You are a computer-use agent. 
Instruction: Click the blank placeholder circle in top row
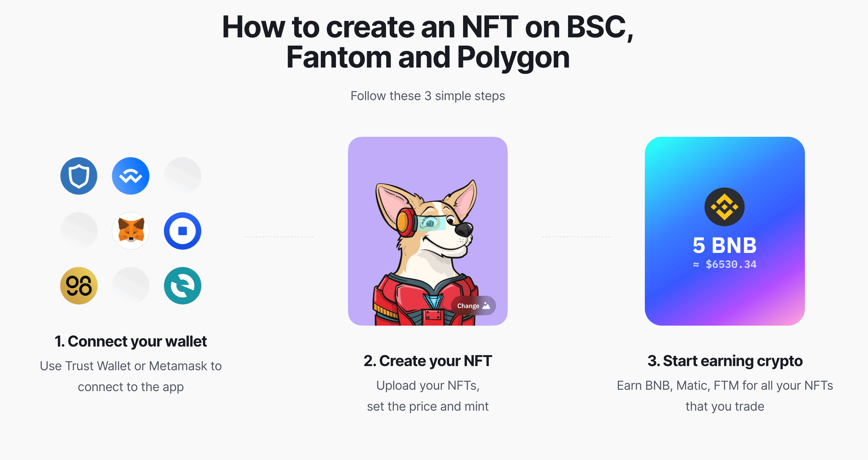pos(182,176)
